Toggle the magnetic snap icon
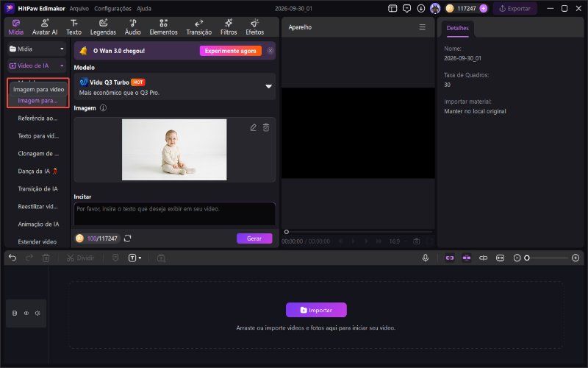The height and width of the screenshot is (368, 588). (467, 258)
